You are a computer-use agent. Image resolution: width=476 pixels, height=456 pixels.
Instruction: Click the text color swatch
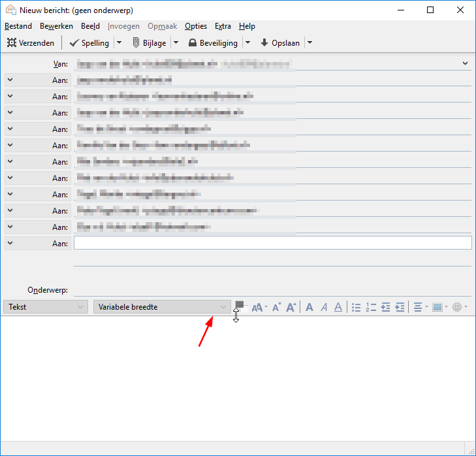click(239, 305)
